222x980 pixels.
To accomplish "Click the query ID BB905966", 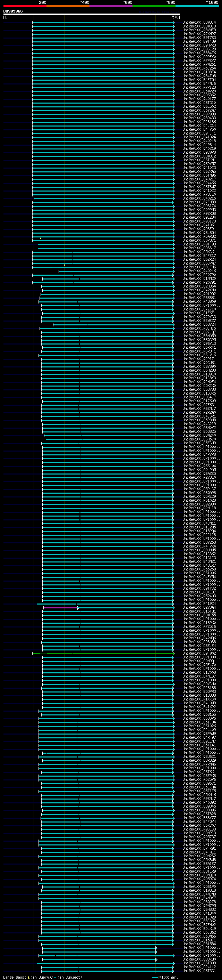I will (13, 11).
